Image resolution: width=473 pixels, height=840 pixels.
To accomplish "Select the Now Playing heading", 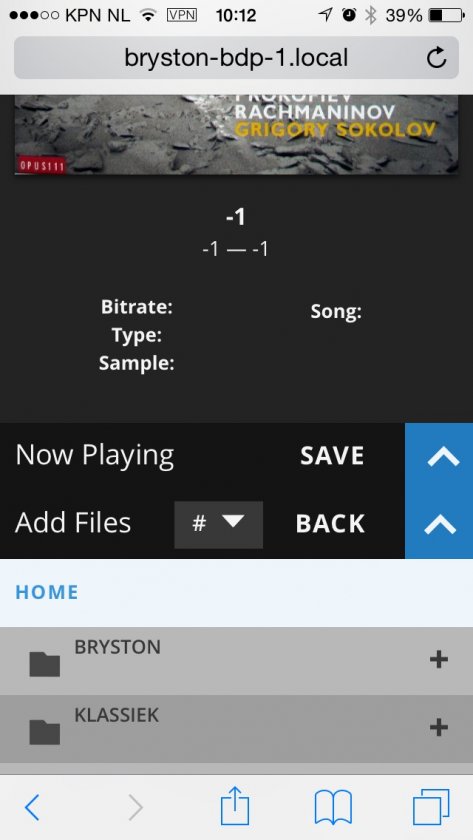I will coord(95,456).
